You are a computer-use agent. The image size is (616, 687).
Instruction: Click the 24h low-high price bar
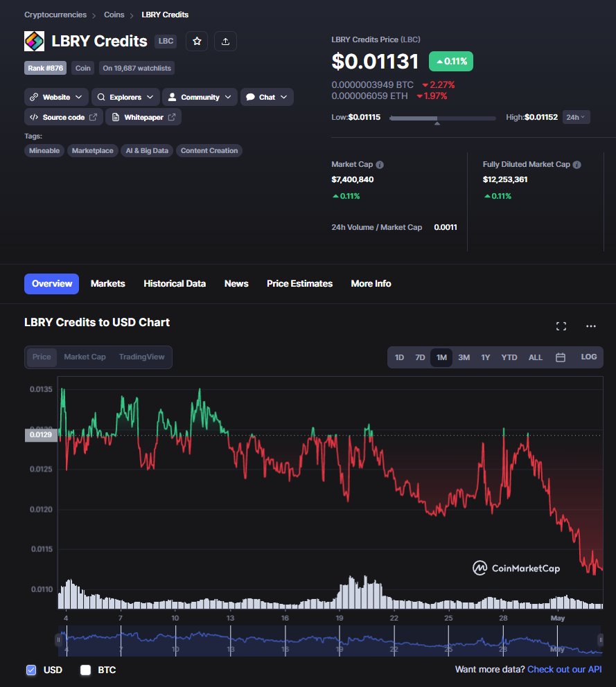pos(443,118)
